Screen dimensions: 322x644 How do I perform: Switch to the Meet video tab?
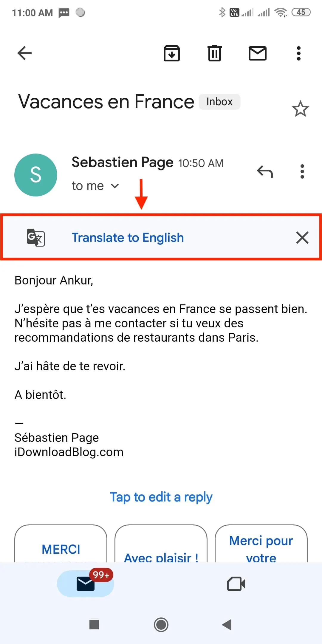[236, 583]
